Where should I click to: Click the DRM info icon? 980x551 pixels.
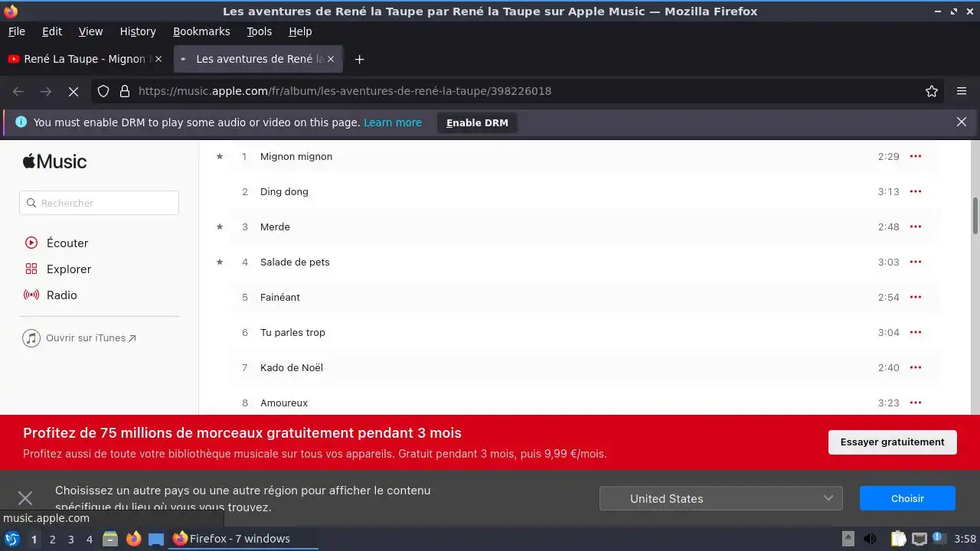(21, 122)
